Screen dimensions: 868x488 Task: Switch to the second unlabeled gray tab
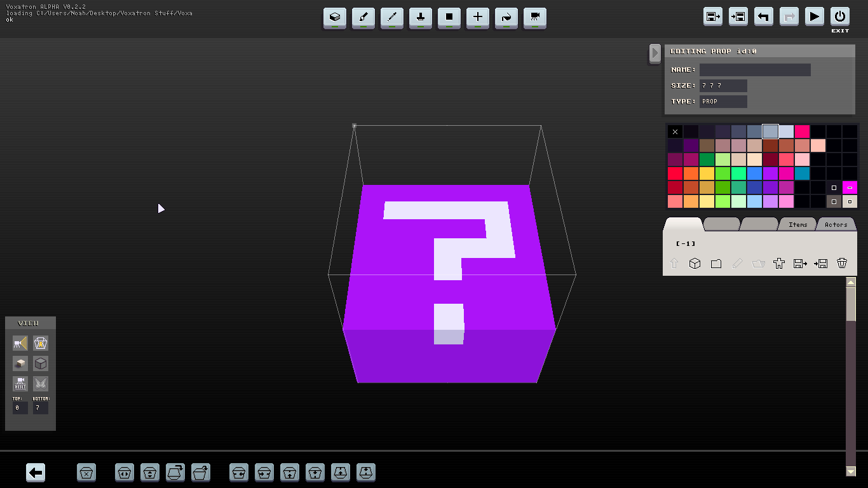pyautogui.click(x=722, y=224)
